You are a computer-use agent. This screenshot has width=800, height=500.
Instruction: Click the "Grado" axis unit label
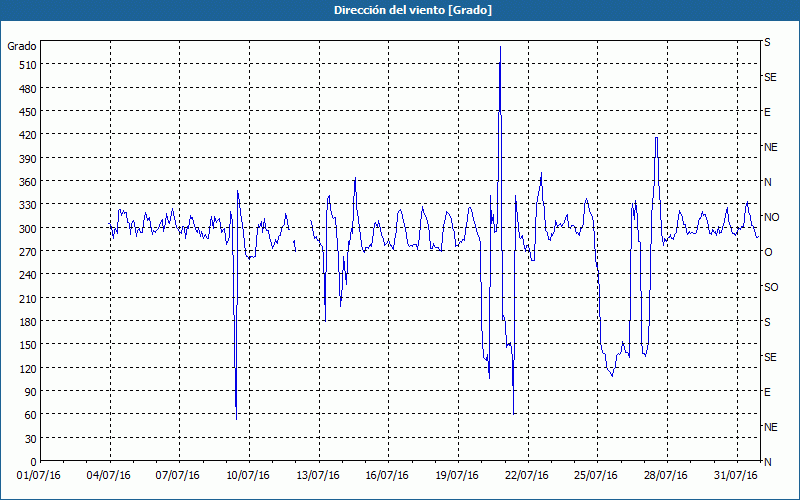pyautogui.click(x=22, y=46)
